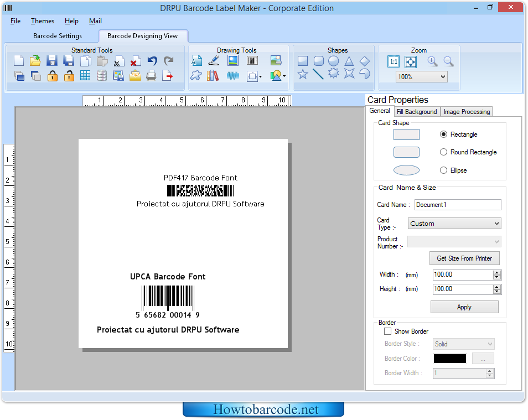Expand the watermark tool dropdown arrow
528x420 pixels.
coord(260,76)
